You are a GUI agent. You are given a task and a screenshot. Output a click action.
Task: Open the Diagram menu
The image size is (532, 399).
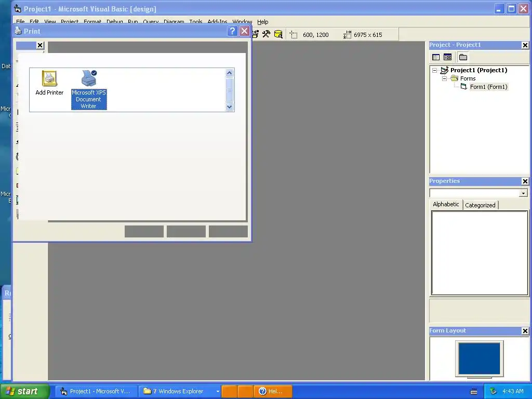coord(174,22)
